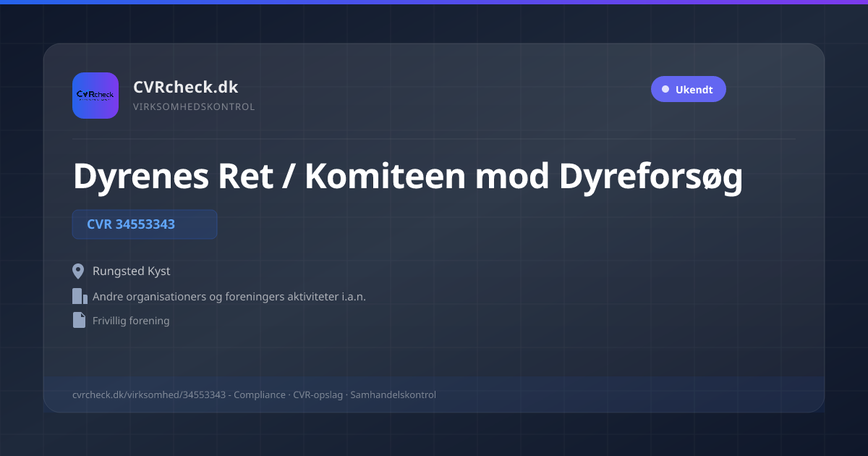Image resolution: width=868 pixels, height=456 pixels.
Task: Click the CVR 34553343 number badge
Action: click(145, 224)
